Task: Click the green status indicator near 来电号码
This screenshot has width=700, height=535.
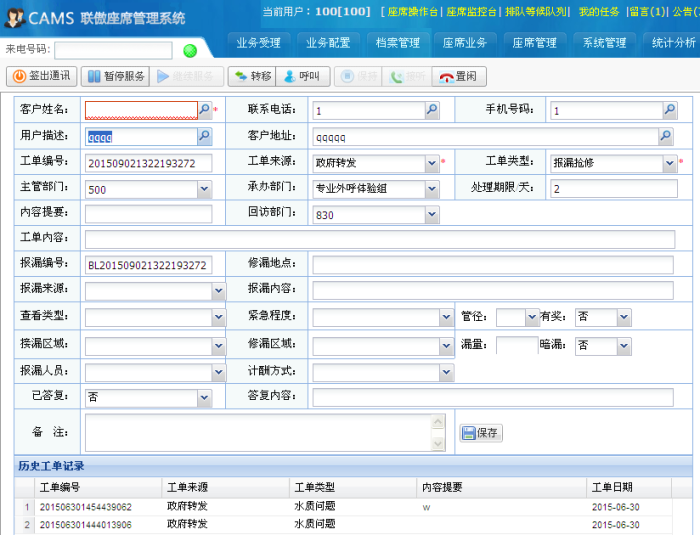Action: coord(190,50)
